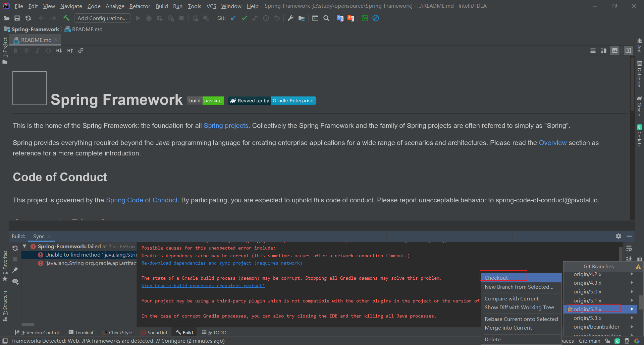Open a file with the folder icon

[6, 18]
